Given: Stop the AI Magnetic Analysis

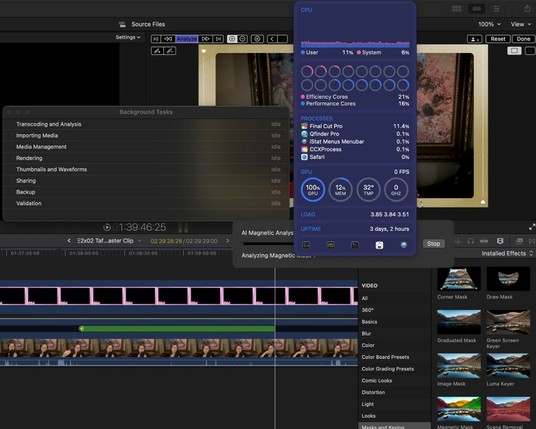Looking at the screenshot, I should pyautogui.click(x=433, y=244).
